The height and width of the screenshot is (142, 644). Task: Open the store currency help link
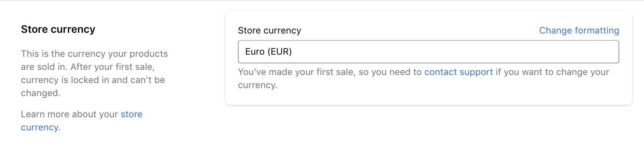tap(131, 114)
